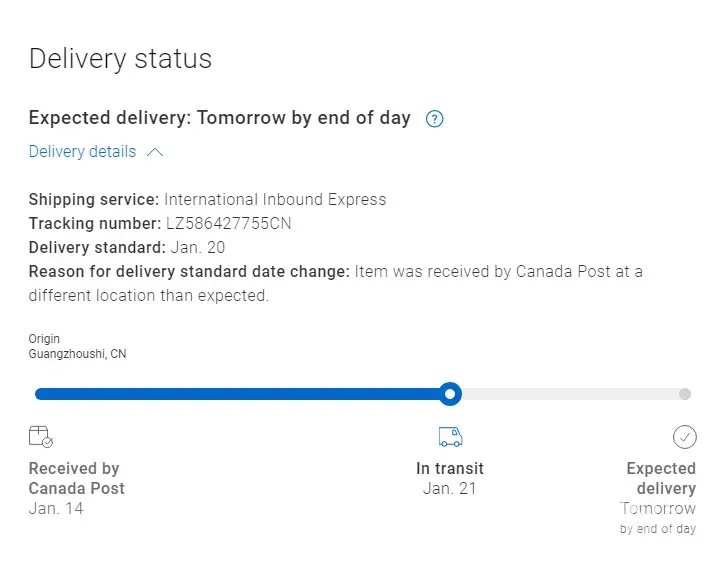The height and width of the screenshot is (564, 727).
Task: Click the Delivery details link
Action: point(82,152)
